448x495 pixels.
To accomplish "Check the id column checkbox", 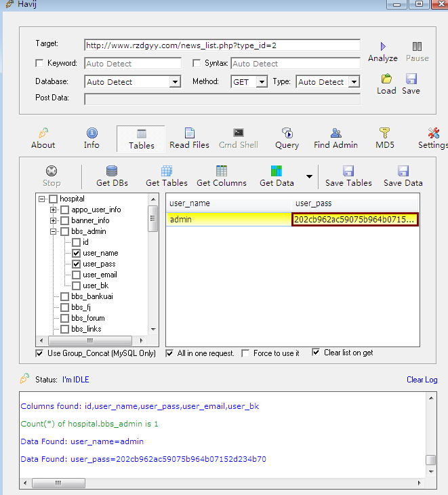I will 76,242.
